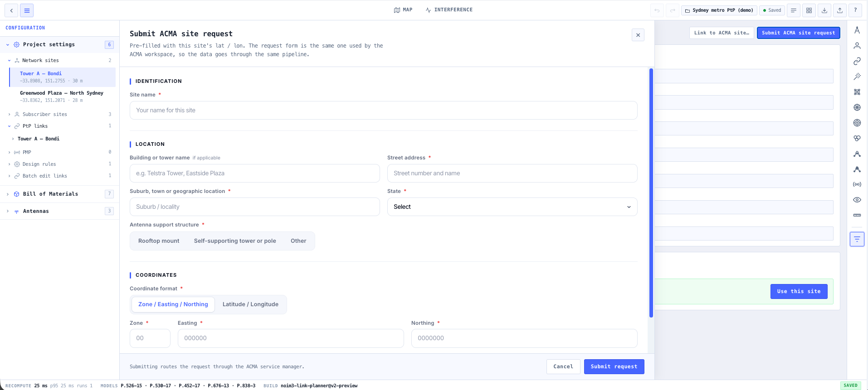
Task: Click the Submit request button
Action: tap(614, 366)
